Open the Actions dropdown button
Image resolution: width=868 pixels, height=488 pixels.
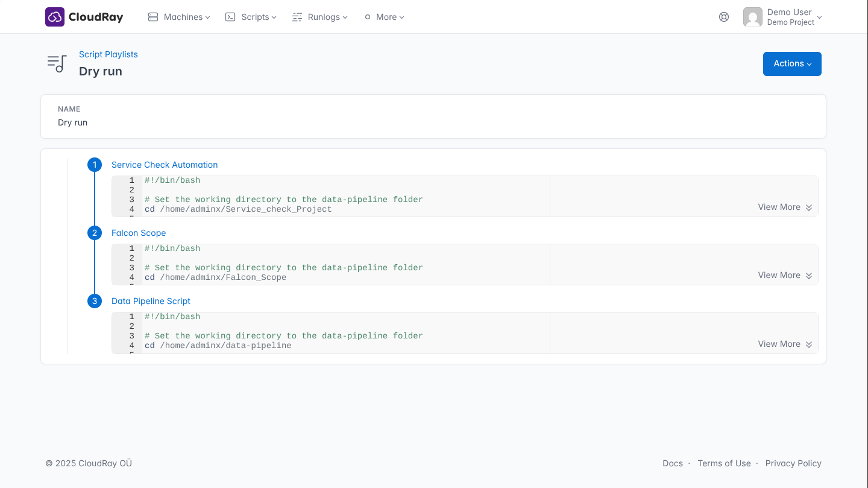coord(791,64)
